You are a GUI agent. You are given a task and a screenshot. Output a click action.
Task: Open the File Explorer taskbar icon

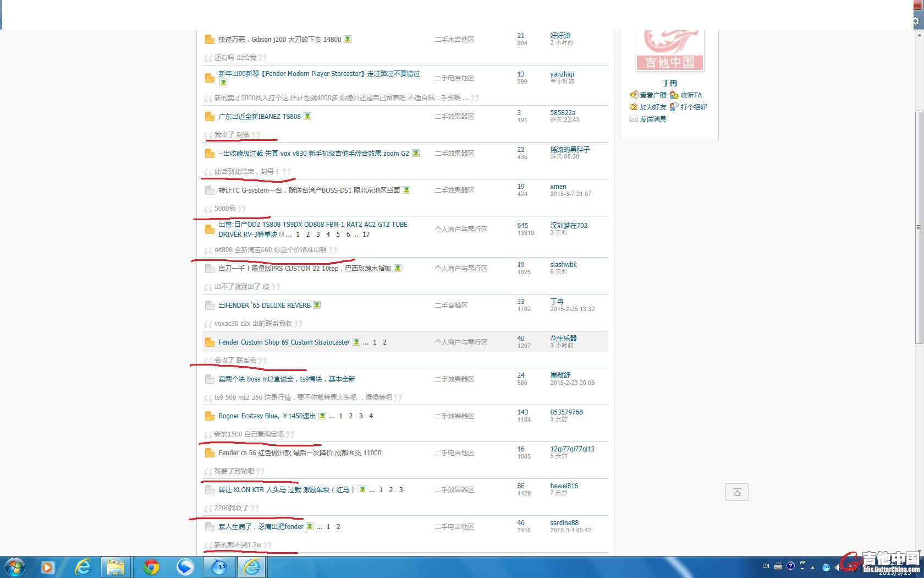[x=116, y=567]
